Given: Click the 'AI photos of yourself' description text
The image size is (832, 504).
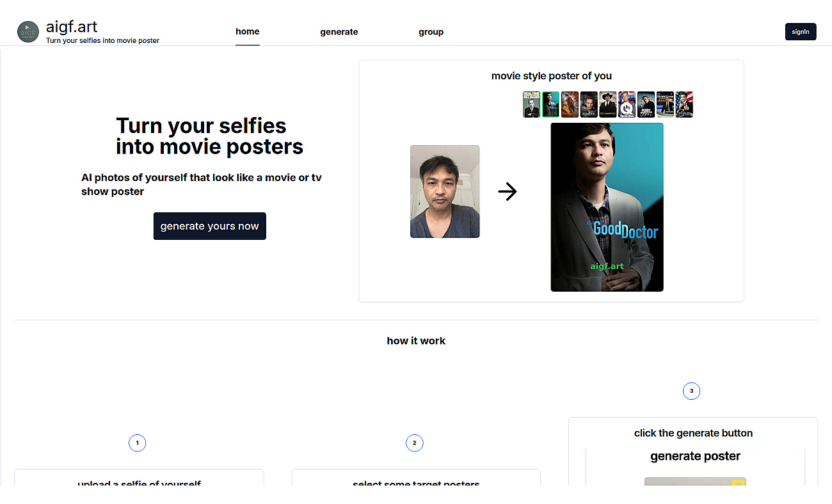Looking at the screenshot, I should (202, 184).
